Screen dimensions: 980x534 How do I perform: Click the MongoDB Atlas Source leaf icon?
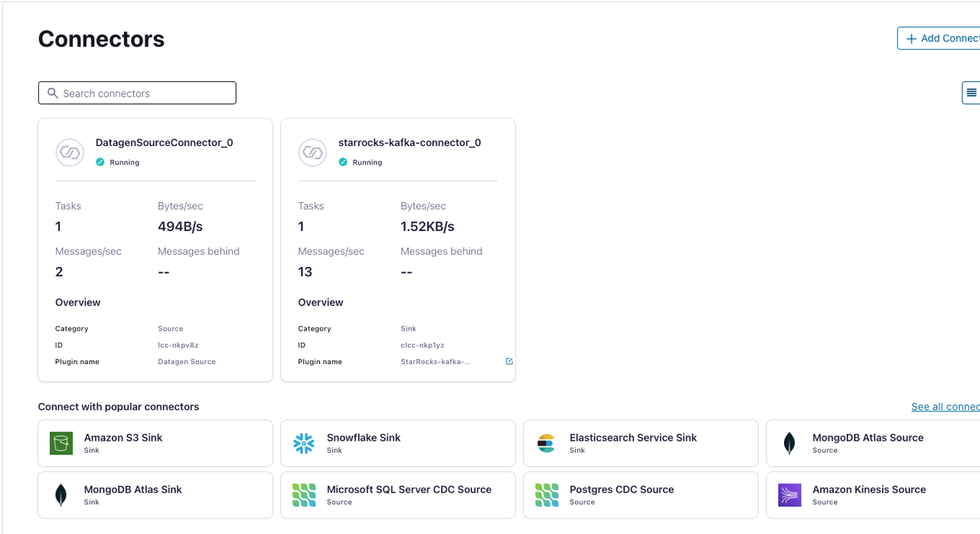click(789, 443)
